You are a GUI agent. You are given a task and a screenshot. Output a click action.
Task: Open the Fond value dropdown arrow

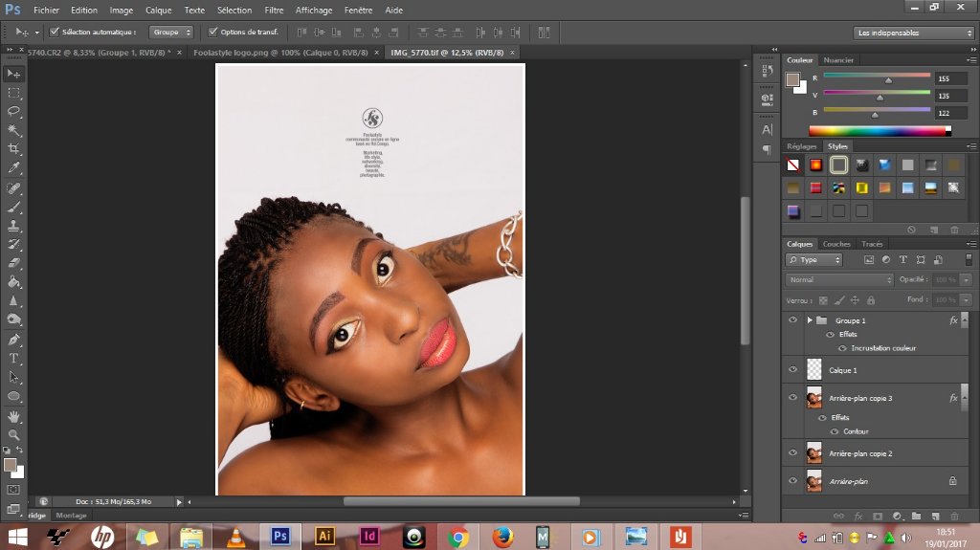tap(967, 300)
